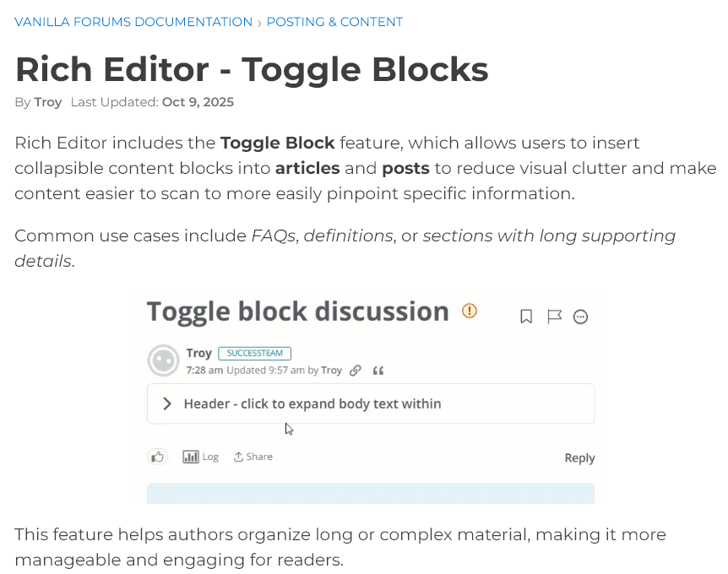The image size is (728, 574).
Task: Click the flag icon to report discussion
Action: point(554,317)
